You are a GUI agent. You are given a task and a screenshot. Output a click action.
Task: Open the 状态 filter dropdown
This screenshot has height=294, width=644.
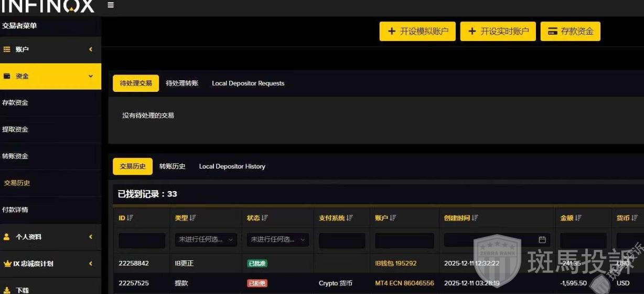[278, 240]
